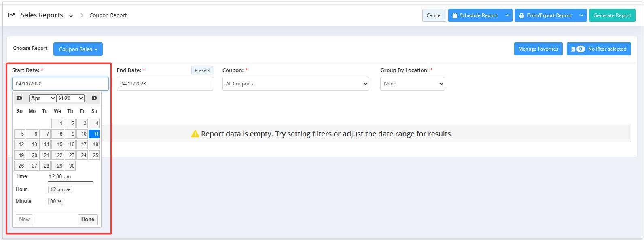Click Manage Favorites button
Image resolution: width=644 pixels, height=240 pixels.
coord(538,49)
